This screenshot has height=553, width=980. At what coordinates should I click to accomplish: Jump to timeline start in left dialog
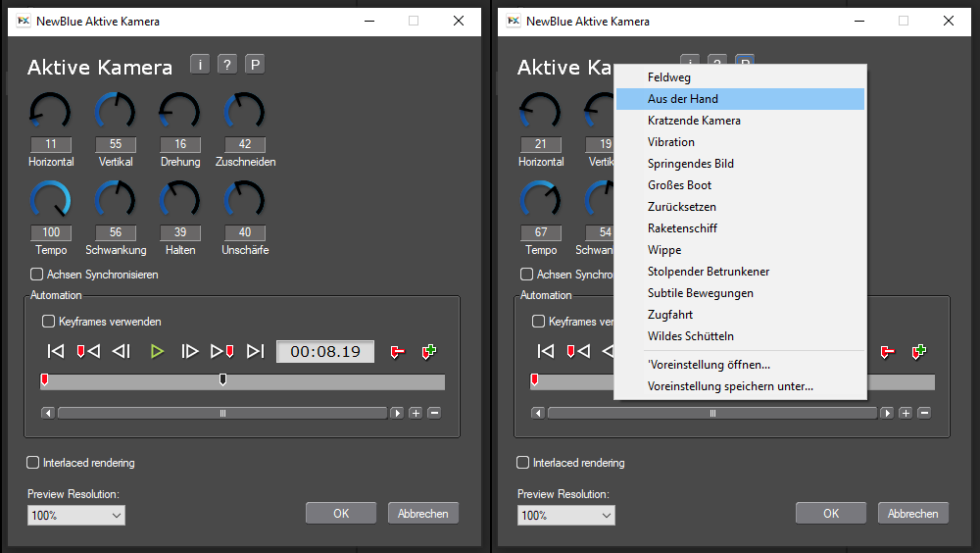[x=56, y=351]
